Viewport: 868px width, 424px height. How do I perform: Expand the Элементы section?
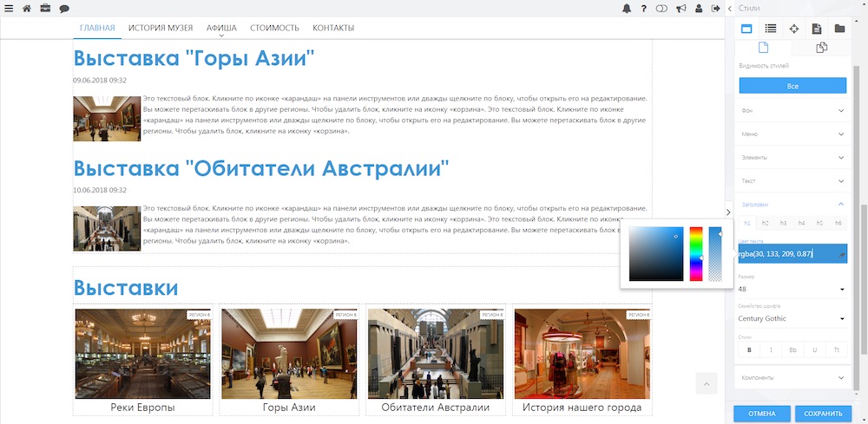coord(792,158)
